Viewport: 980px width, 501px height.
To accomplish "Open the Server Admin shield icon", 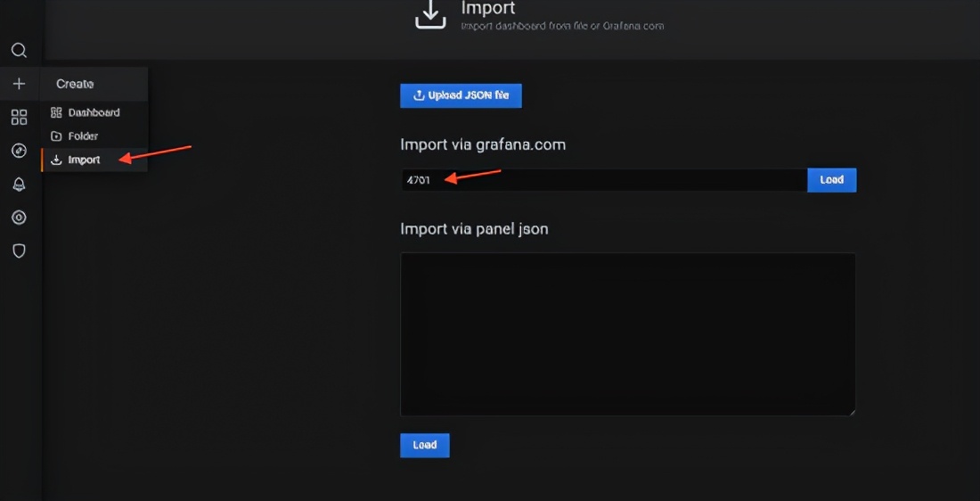I will [x=20, y=250].
